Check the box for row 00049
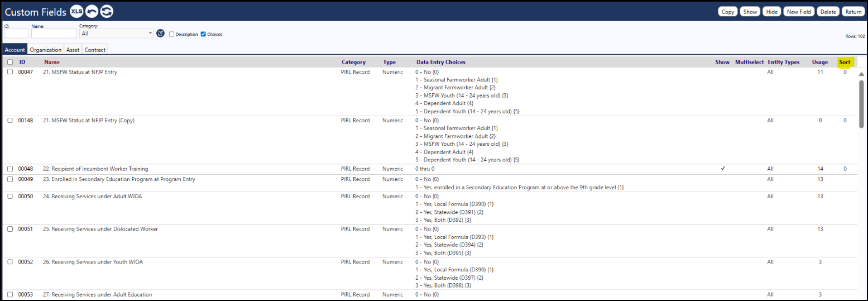 (10, 179)
